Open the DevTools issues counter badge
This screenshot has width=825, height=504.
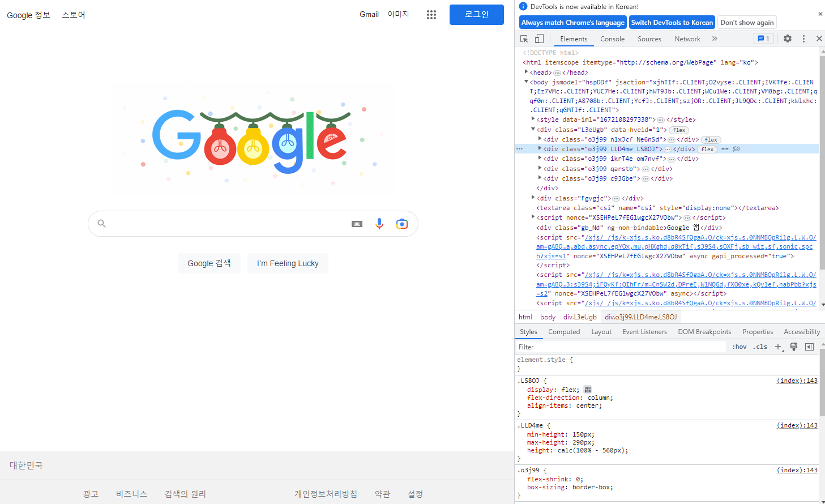763,39
